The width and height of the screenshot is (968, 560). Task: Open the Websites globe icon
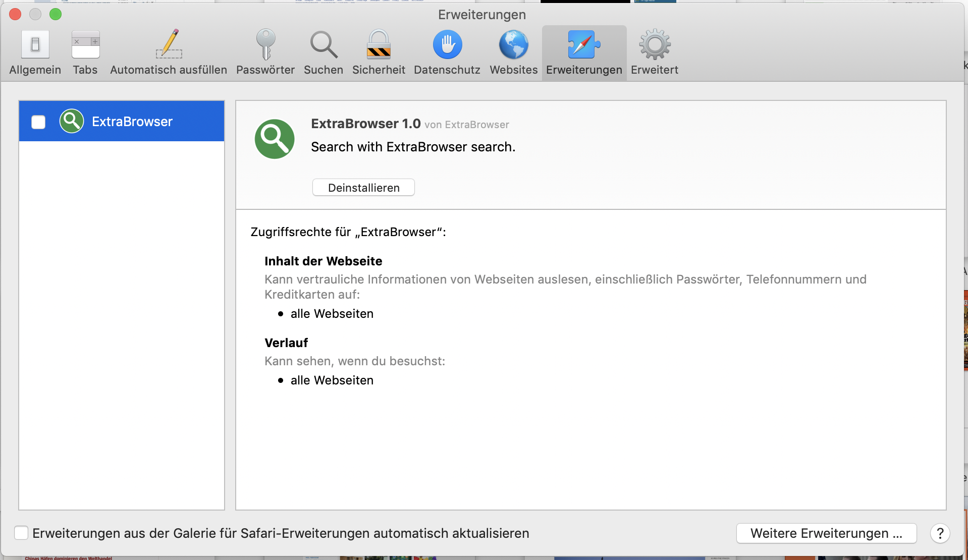tap(514, 44)
